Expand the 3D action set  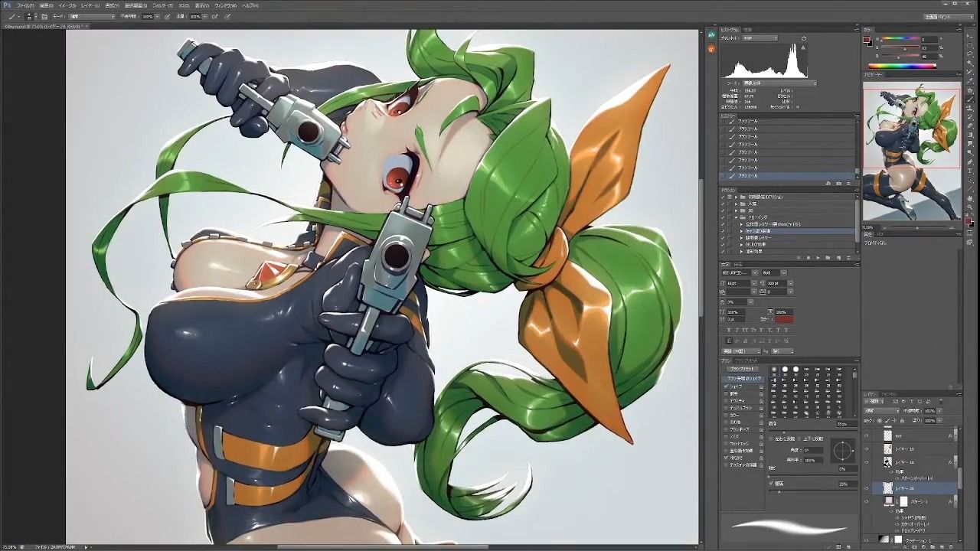tap(736, 210)
